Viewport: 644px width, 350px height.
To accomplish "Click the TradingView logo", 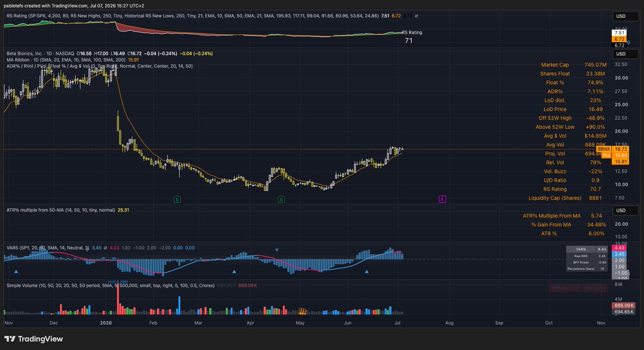I will 33,339.
